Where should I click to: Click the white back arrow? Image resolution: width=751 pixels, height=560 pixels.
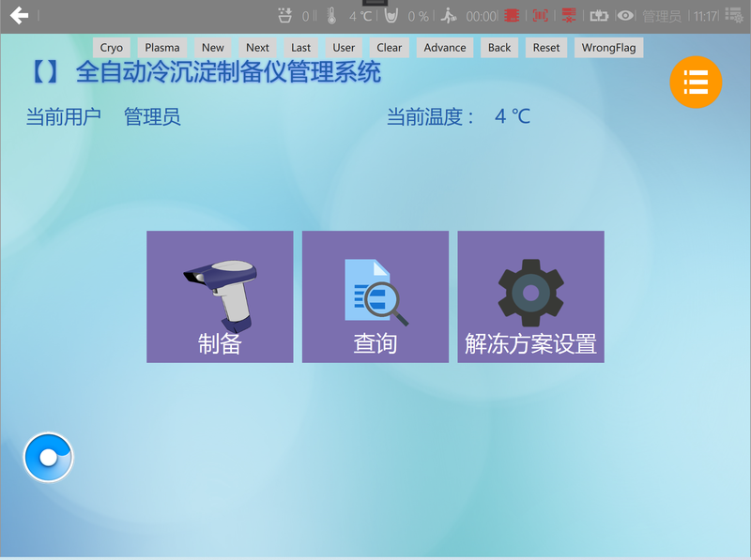[19, 15]
